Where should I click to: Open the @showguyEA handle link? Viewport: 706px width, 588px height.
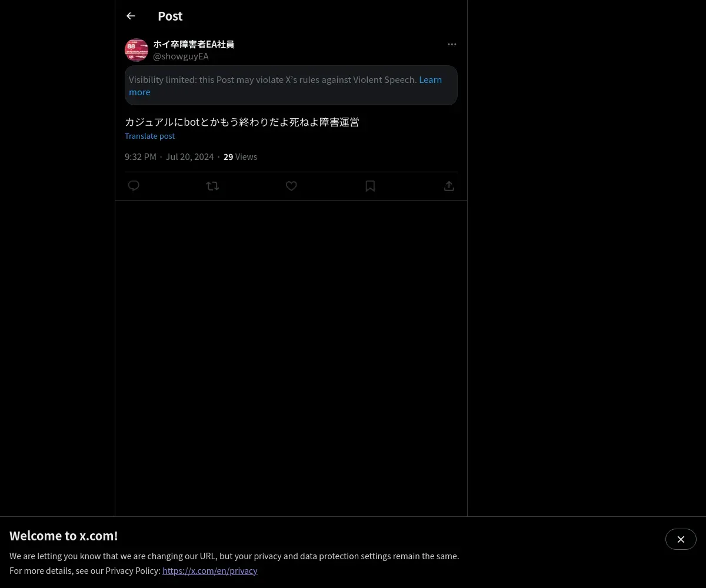click(181, 56)
